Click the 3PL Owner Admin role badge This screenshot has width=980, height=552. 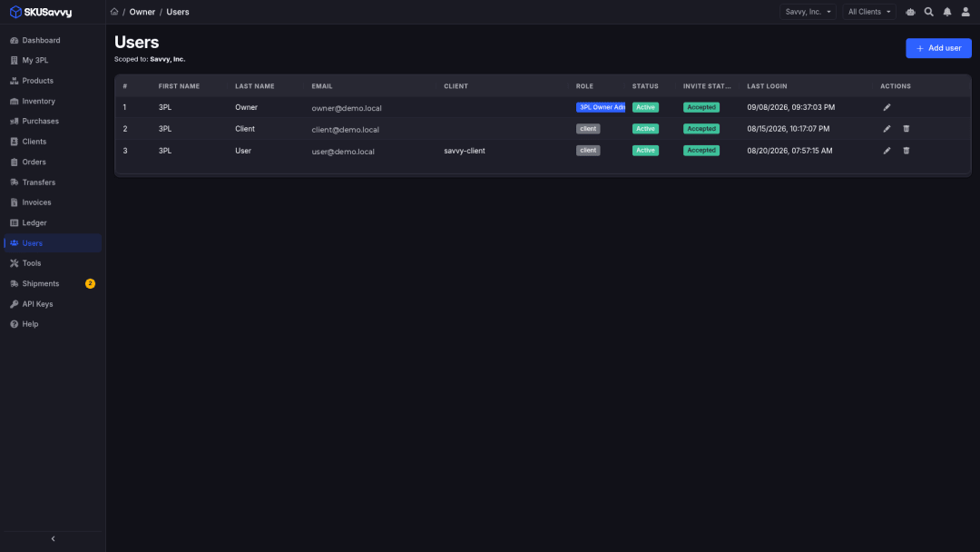(x=601, y=107)
